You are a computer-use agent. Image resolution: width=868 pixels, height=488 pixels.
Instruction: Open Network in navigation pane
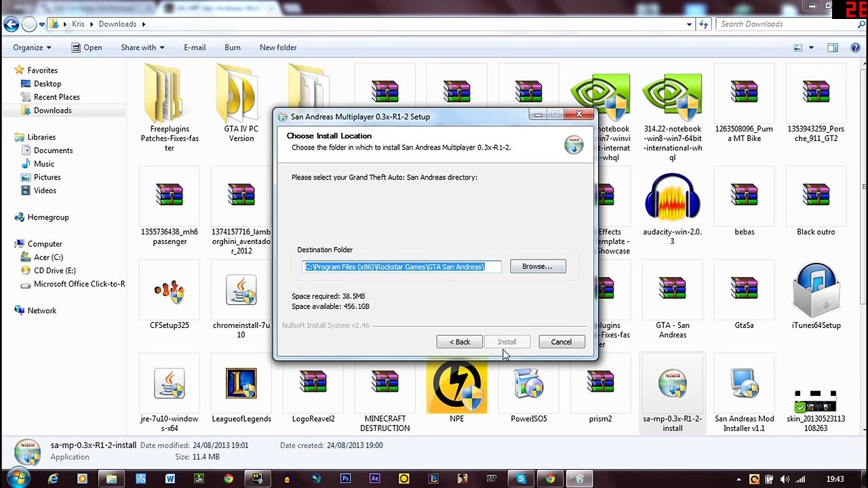[41, 310]
